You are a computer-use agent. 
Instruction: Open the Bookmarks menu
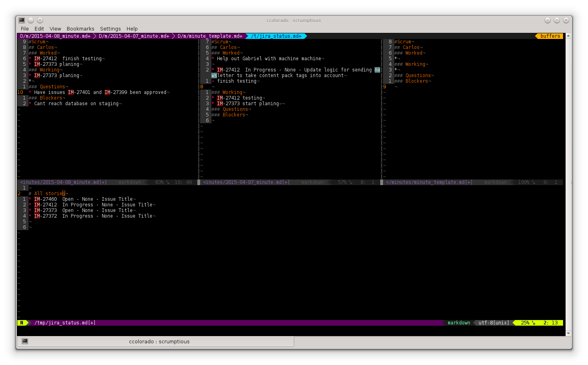[x=80, y=29]
